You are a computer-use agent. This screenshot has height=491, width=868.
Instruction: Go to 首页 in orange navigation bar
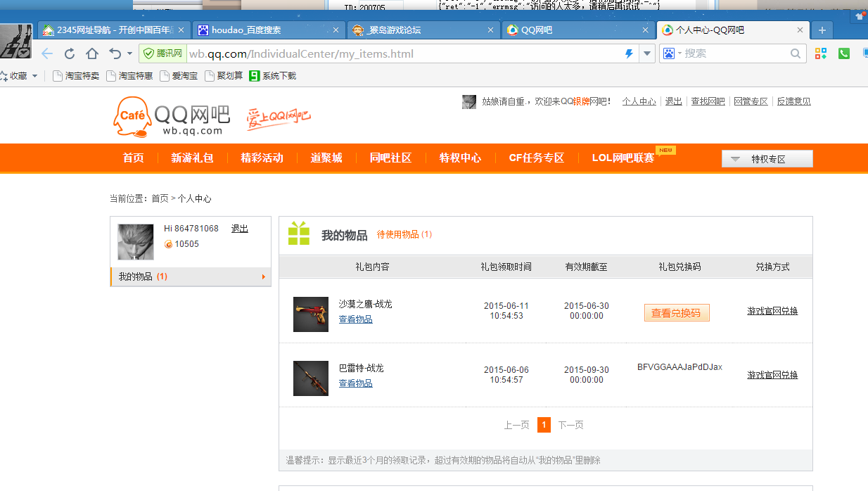coord(134,158)
